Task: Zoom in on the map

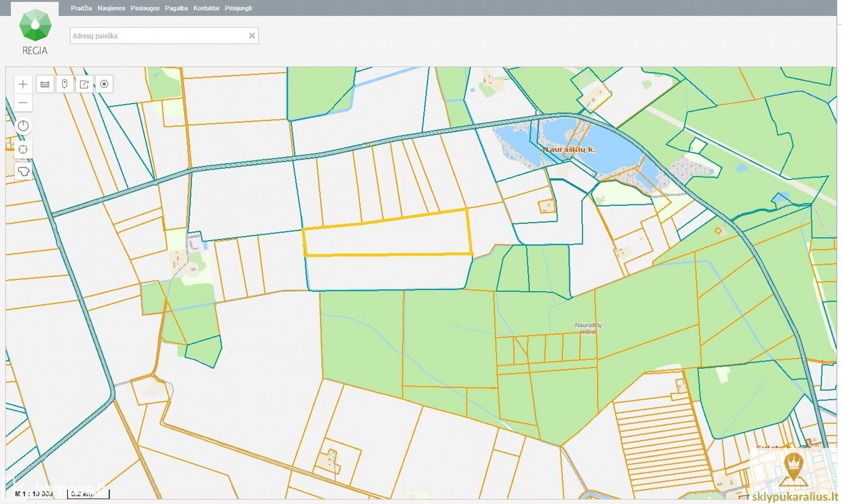Action: [23, 84]
